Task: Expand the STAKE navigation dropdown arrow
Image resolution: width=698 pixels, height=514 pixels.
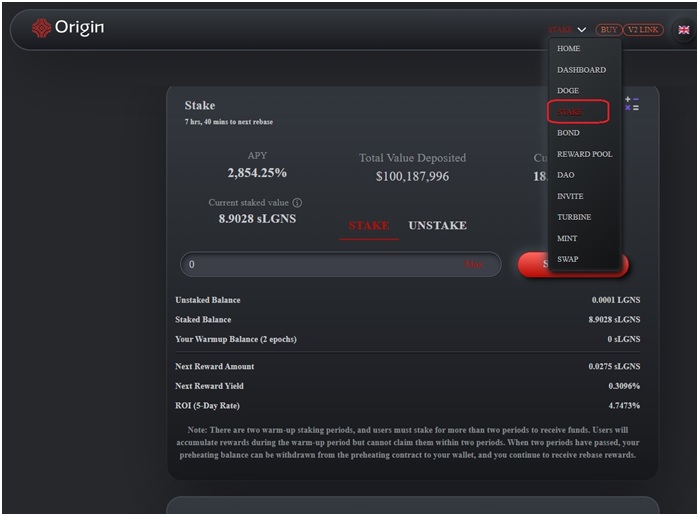Action: click(581, 30)
